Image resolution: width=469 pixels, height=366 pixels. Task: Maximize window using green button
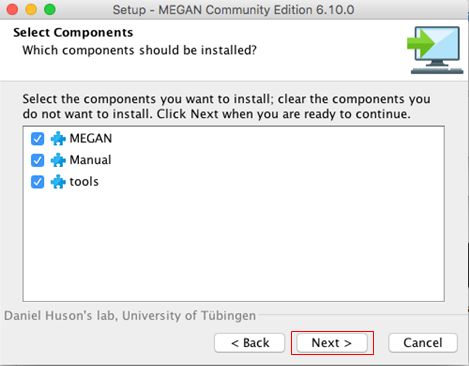point(50,9)
